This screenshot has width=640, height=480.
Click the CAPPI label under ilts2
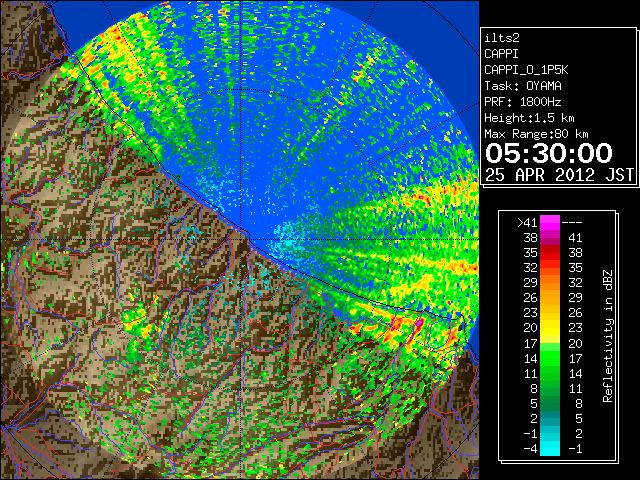tap(501, 54)
